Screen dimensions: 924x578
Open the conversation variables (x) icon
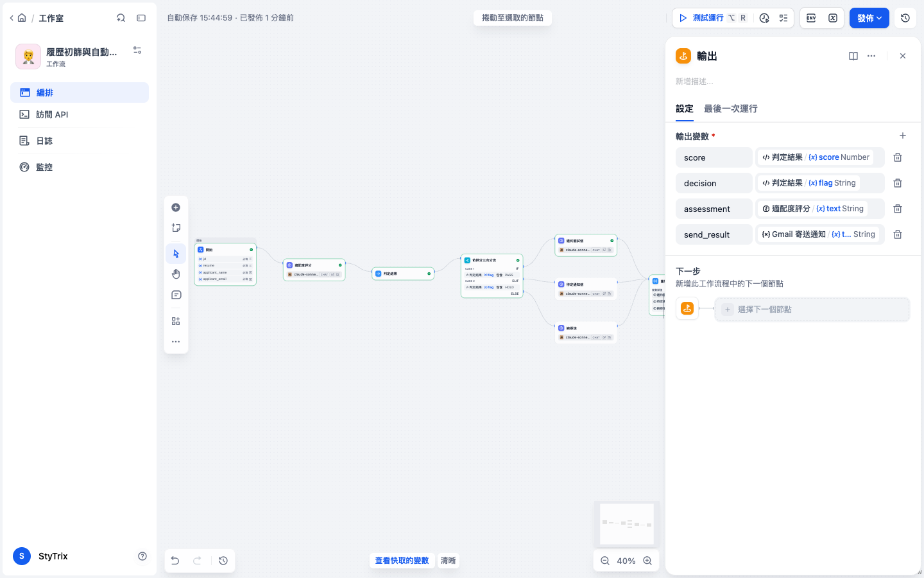[833, 18]
